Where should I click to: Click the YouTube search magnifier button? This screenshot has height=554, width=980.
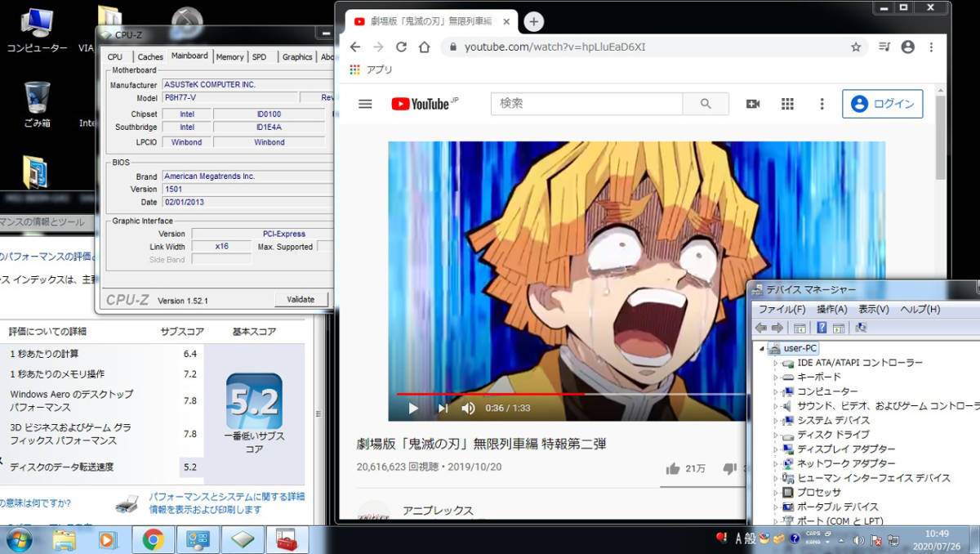point(706,104)
